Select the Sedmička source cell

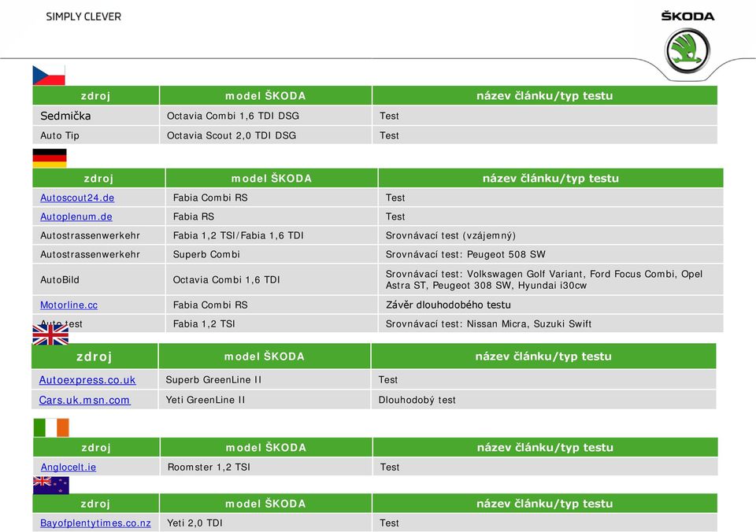[x=96, y=116]
